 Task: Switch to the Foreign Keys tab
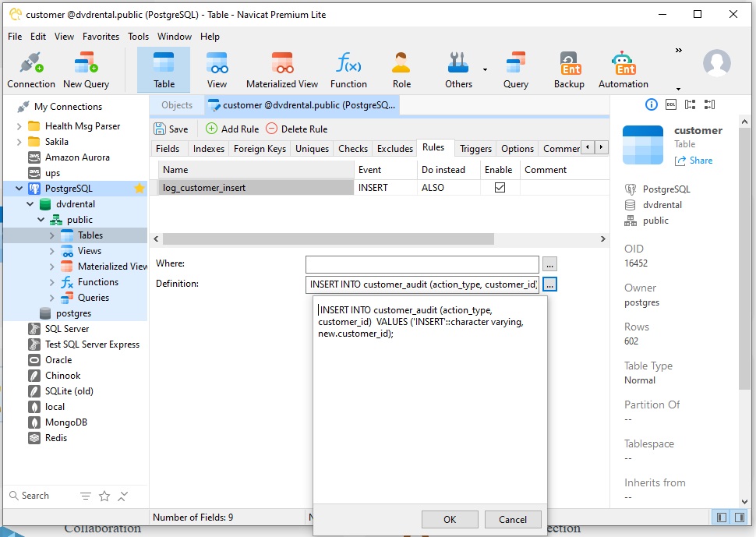pos(260,148)
